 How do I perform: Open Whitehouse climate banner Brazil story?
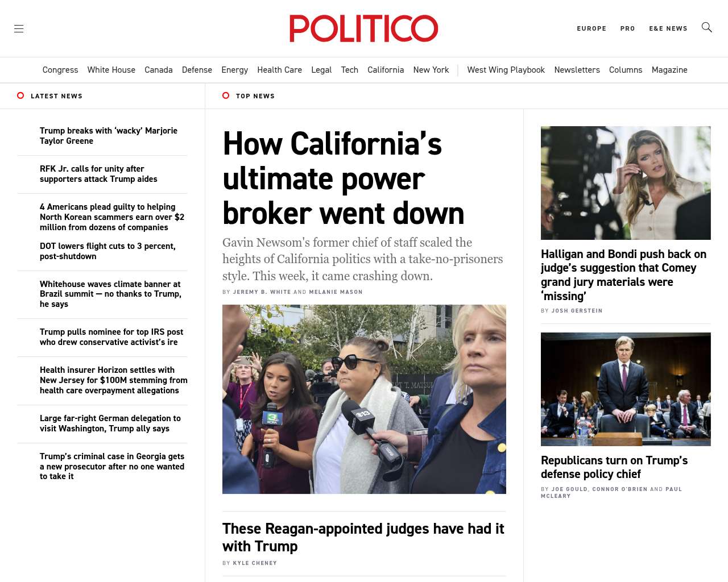point(110,294)
